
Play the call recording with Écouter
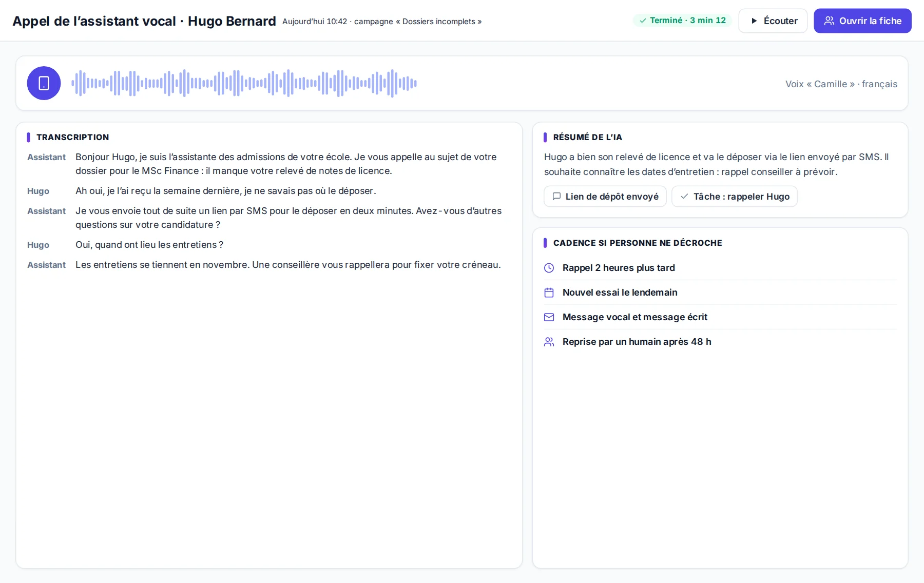[773, 21]
